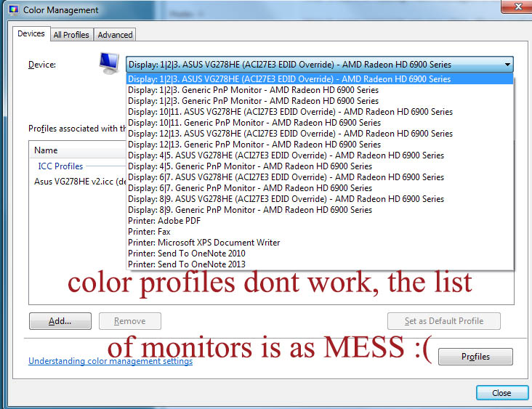This screenshot has width=532, height=409.
Task: Click the Close button at bottom
Action: click(501, 393)
